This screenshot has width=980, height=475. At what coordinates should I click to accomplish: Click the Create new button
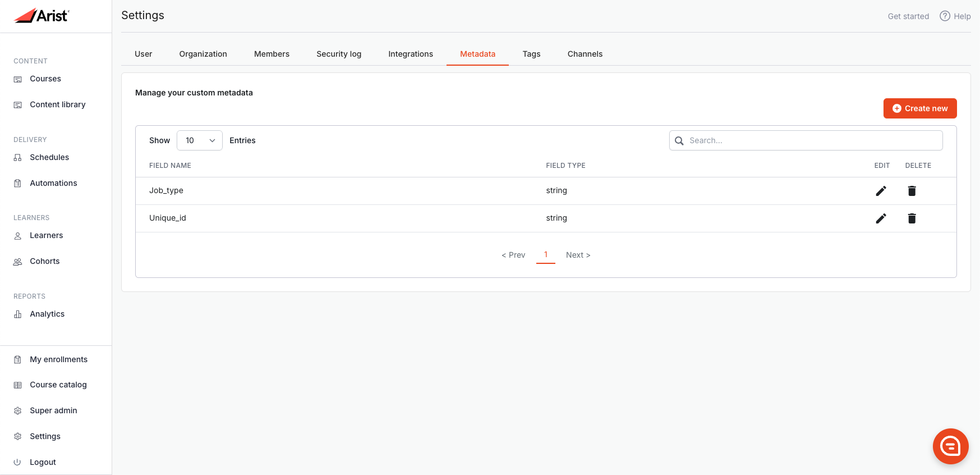point(920,108)
